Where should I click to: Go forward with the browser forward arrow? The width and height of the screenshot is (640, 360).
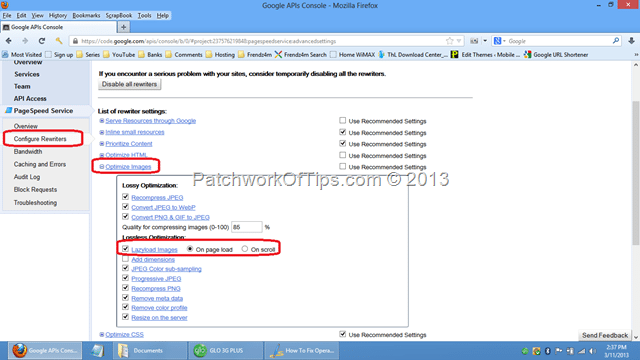click(x=25, y=41)
